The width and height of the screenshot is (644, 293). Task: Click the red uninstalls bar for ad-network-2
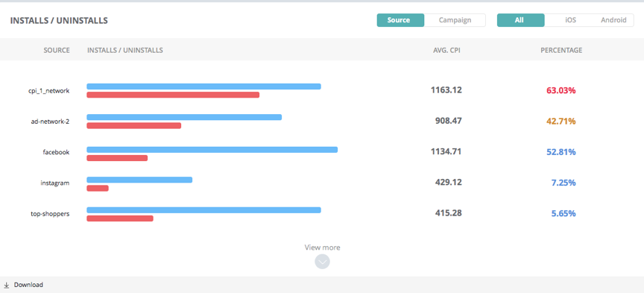point(134,126)
